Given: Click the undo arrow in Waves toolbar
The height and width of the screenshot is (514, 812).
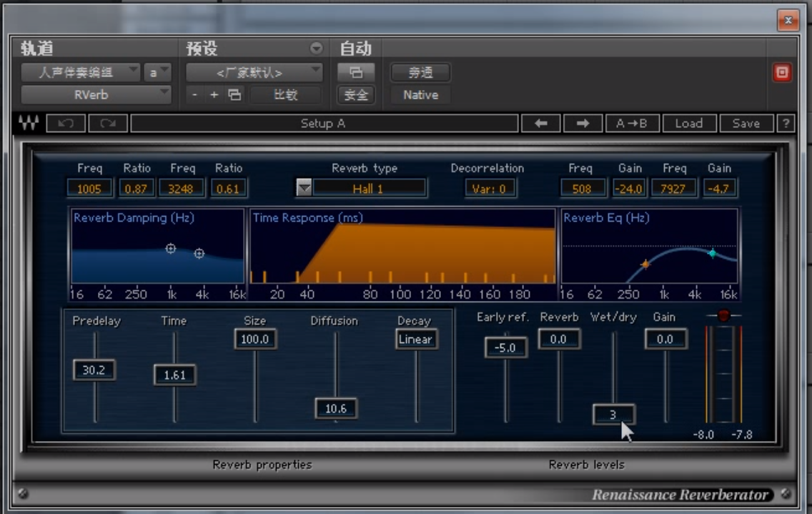Looking at the screenshot, I should click(x=66, y=123).
